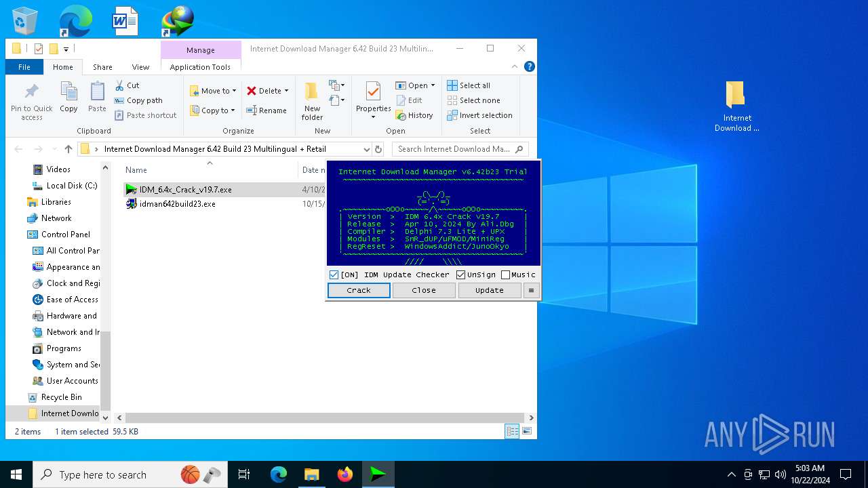Open the Word desktop icon
The height and width of the screenshot is (488, 868).
[x=125, y=20]
